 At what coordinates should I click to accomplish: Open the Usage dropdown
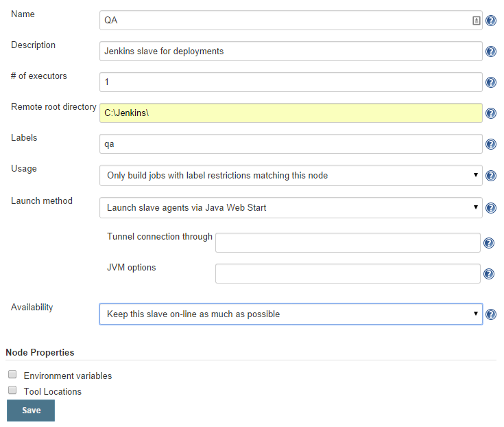point(291,176)
